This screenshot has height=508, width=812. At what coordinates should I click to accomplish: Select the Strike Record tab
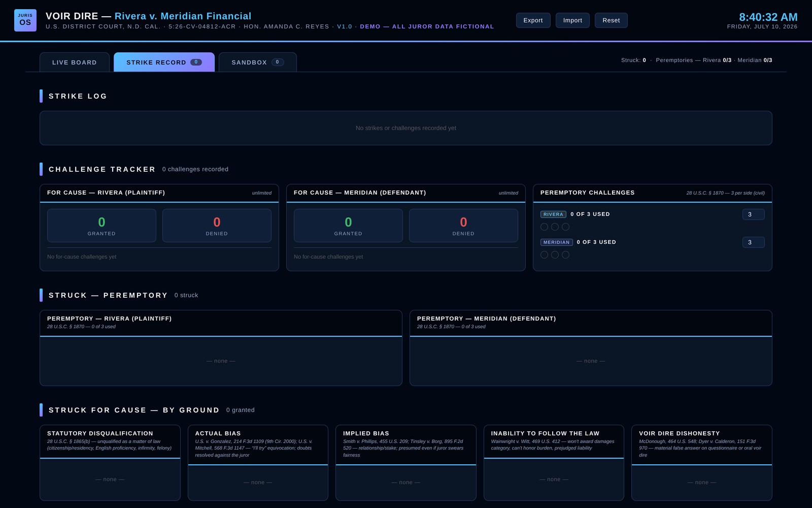click(164, 62)
